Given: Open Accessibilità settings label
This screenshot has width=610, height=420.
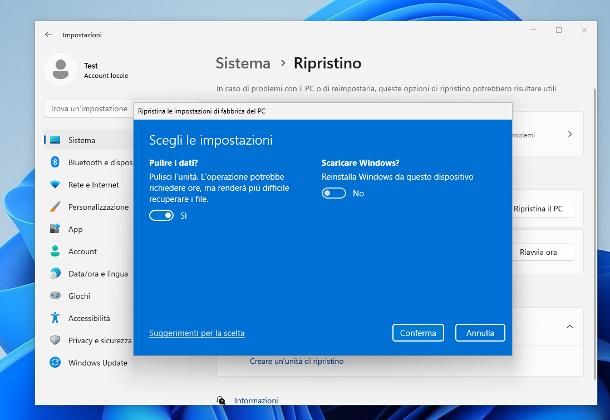Looking at the screenshot, I should pos(89,318).
